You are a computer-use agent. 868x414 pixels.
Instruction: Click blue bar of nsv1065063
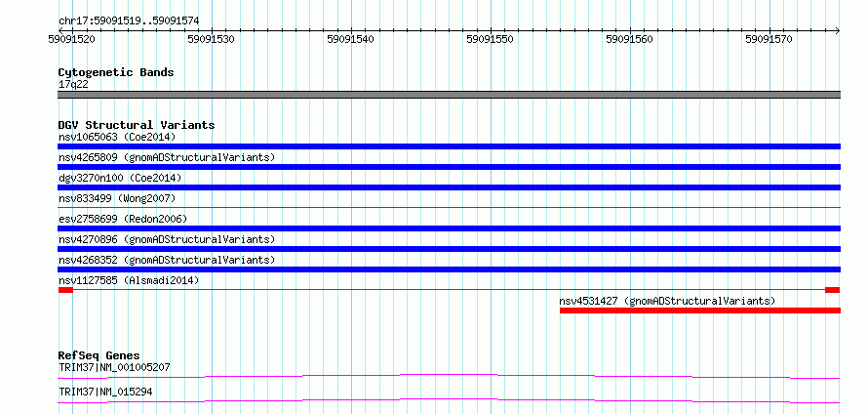449,146
